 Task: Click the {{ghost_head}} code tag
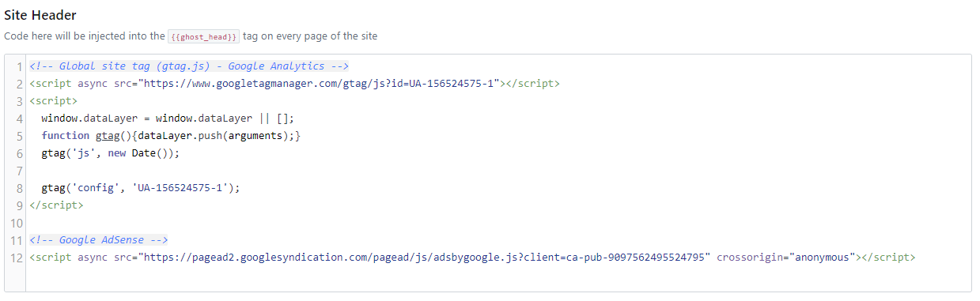(x=203, y=36)
